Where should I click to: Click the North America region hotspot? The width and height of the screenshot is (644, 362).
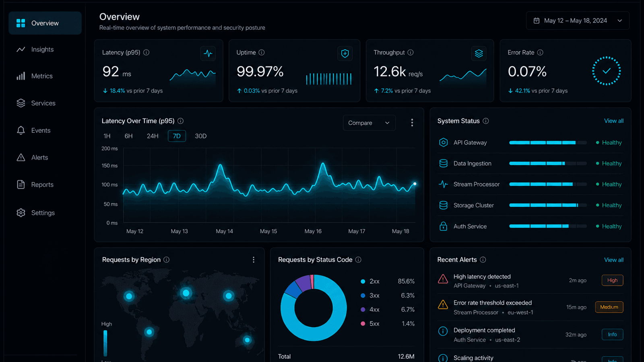coord(129,296)
